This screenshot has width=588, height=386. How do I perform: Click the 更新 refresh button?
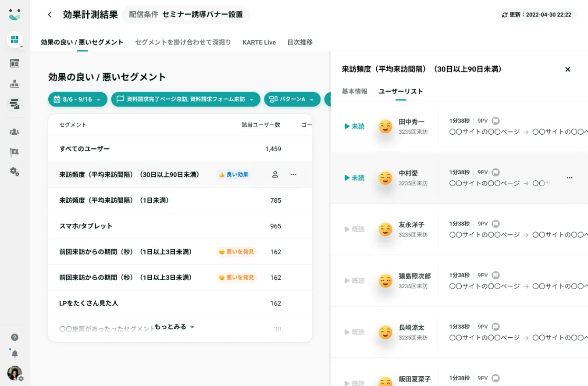[x=536, y=14]
